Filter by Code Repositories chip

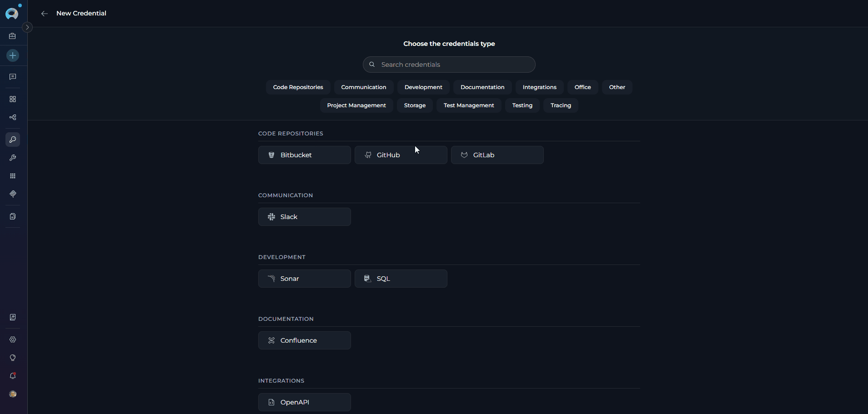coord(298,87)
